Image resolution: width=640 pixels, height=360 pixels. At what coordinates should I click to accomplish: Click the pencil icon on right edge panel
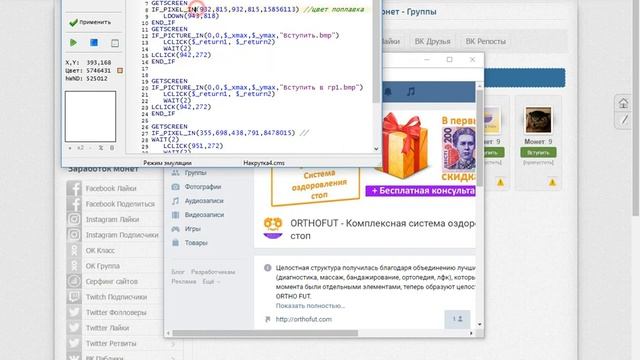pyautogui.click(x=624, y=120)
